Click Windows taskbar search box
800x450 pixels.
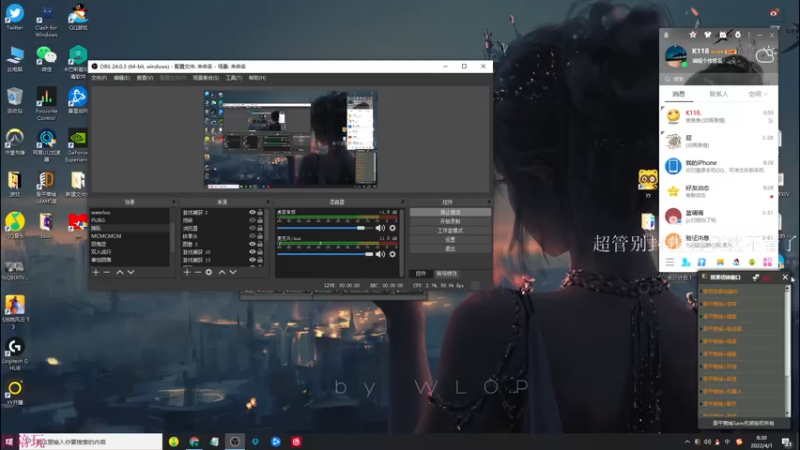(x=91, y=442)
